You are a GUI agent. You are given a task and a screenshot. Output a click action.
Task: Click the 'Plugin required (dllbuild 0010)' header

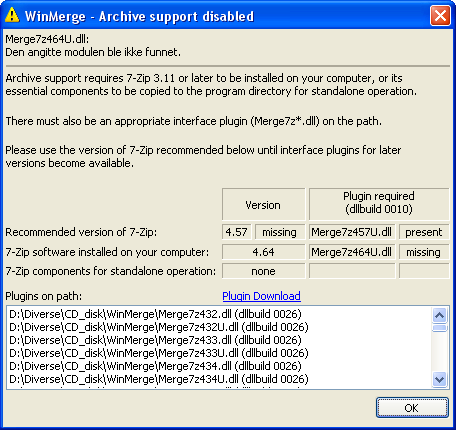379,203
